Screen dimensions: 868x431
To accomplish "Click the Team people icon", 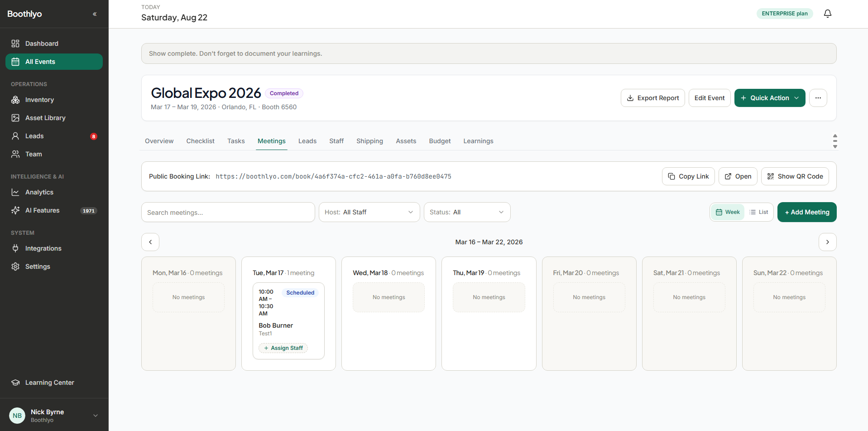I will coord(15,154).
